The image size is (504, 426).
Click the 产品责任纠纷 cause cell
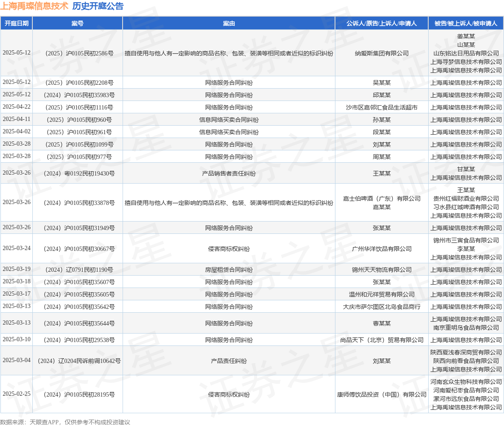point(229,361)
